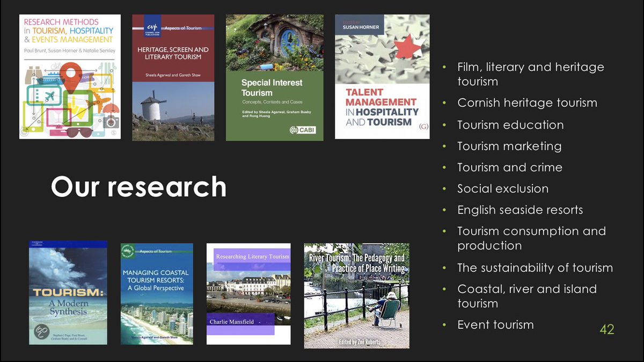Select the Research Methods in Tourism book cover
This screenshot has width=644, height=362.
pyautogui.click(x=70, y=77)
